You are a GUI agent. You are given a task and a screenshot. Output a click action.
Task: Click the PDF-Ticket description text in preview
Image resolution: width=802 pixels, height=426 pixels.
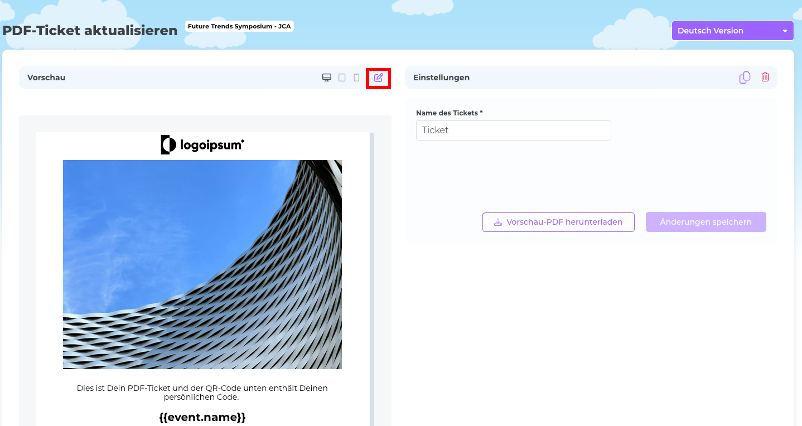point(202,391)
